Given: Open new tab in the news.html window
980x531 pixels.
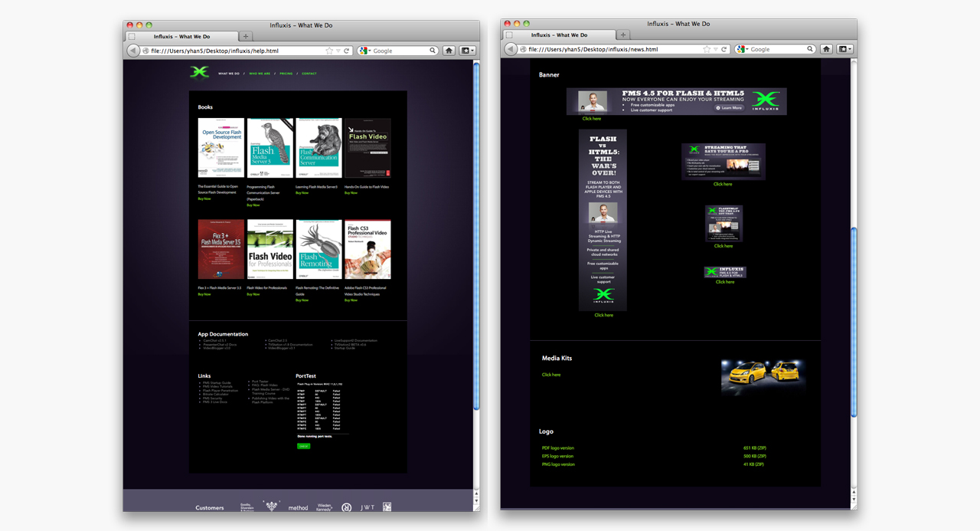Looking at the screenshot, I should point(623,34).
